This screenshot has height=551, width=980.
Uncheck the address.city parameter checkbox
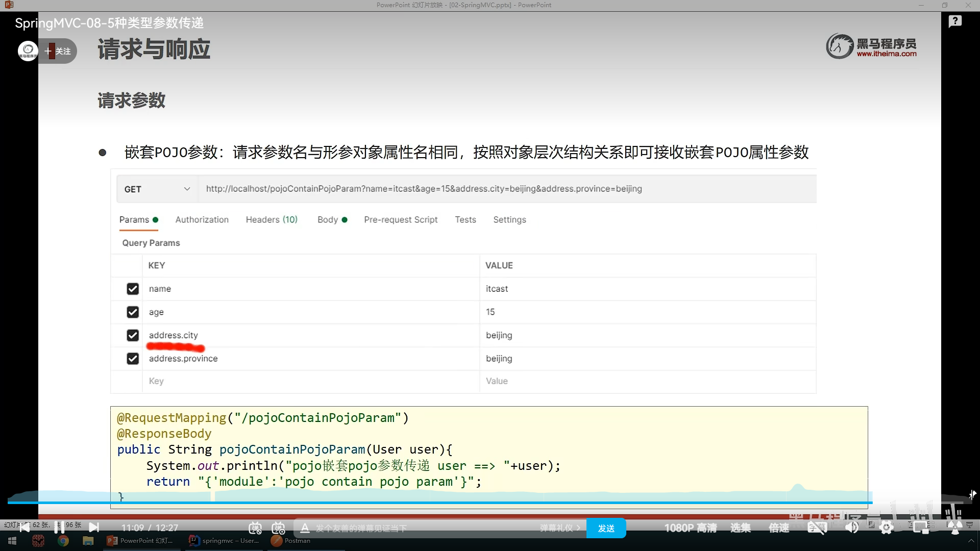point(133,335)
